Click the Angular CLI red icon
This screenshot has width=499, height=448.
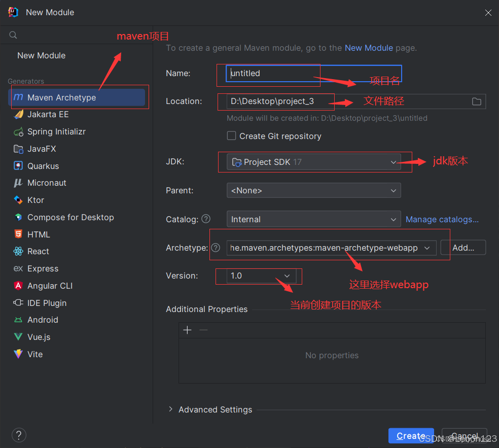[x=18, y=286]
